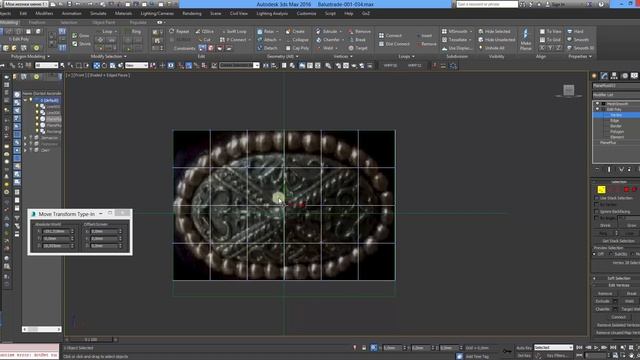Select the Move tool in main toolbar
This screenshot has width=640, height=360.
[x=97, y=65]
